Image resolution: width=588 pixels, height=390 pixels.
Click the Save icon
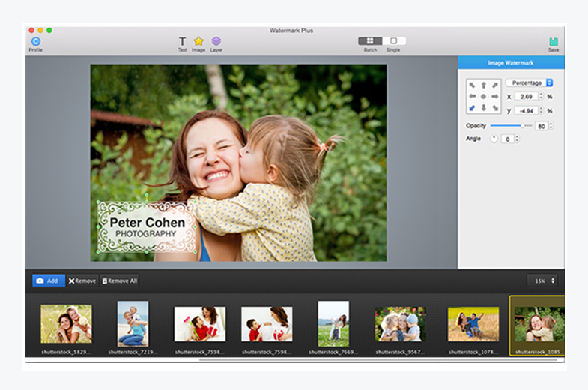(554, 42)
